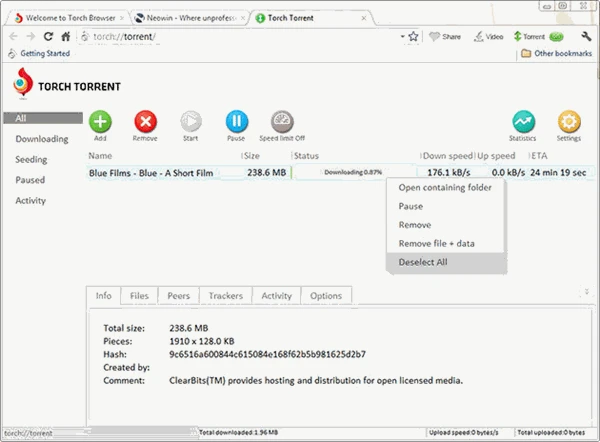Open the Peers details tab
Image resolution: width=600 pixels, height=442 pixels.
(x=178, y=296)
